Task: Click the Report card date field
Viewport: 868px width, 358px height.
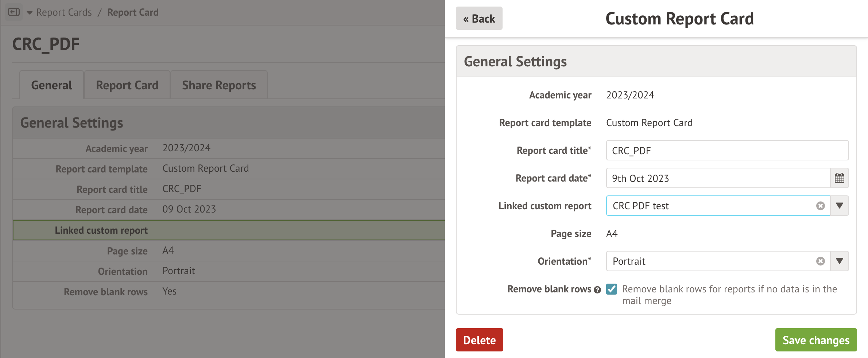Action: (x=718, y=178)
